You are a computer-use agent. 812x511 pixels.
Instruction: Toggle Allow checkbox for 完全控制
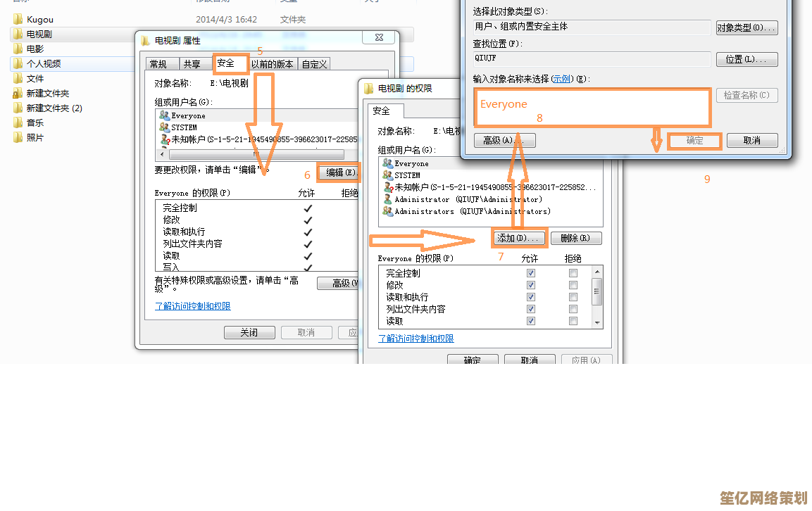coord(531,273)
